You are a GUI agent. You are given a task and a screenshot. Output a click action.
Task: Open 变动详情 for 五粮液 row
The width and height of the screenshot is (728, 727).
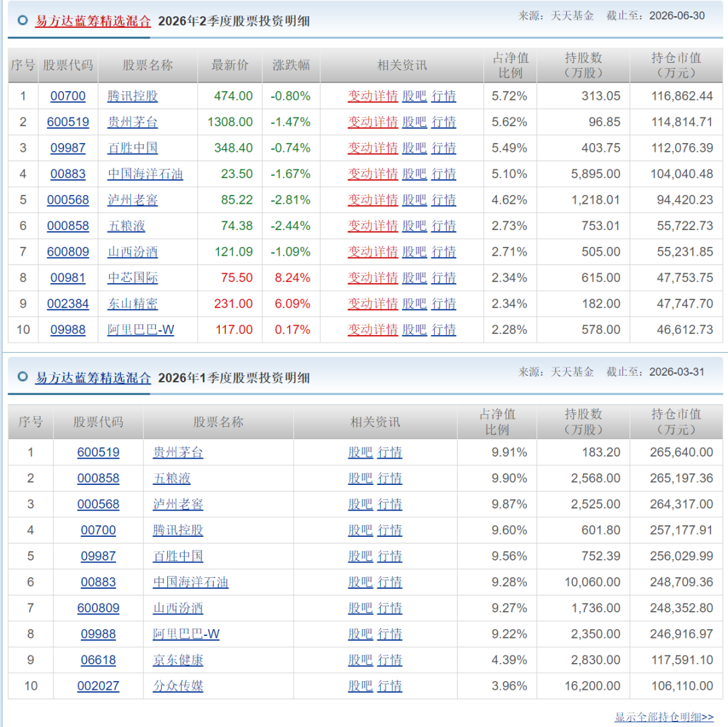point(373,226)
